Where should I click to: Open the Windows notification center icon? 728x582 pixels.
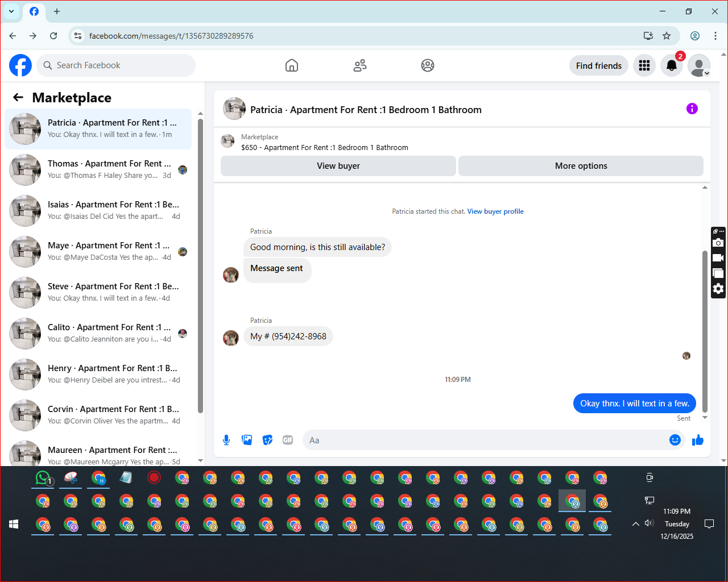click(x=709, y=524)
